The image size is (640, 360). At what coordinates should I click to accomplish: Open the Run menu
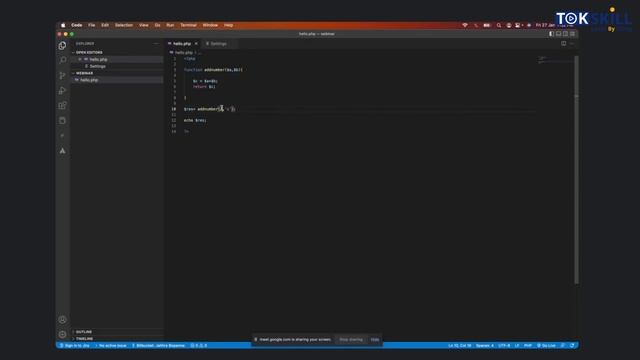tap(170, 25)
